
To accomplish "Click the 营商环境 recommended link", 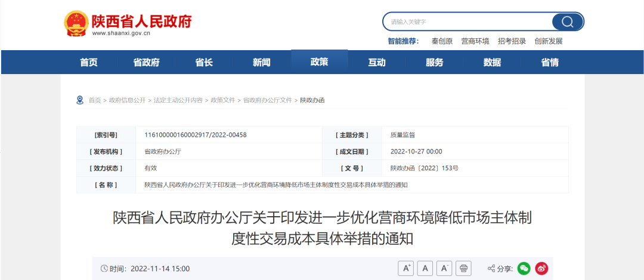I will pyautogui.click(x=475, y=41).
